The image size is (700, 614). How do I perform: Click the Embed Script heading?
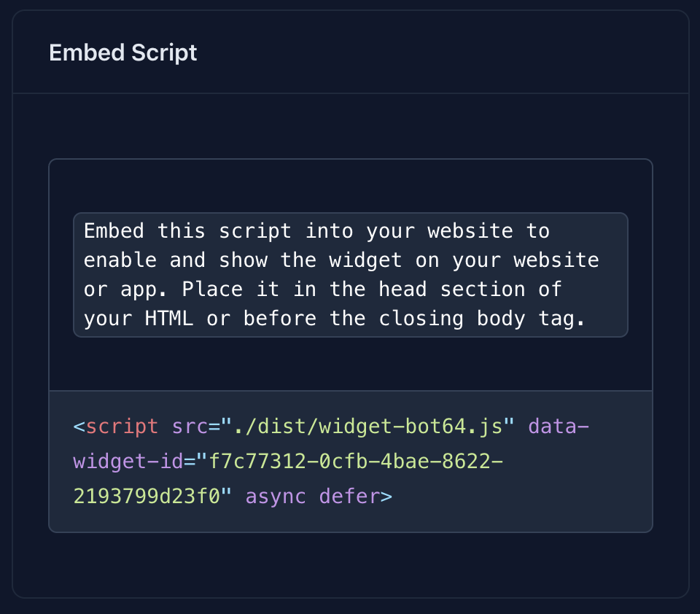coord(122,52)
